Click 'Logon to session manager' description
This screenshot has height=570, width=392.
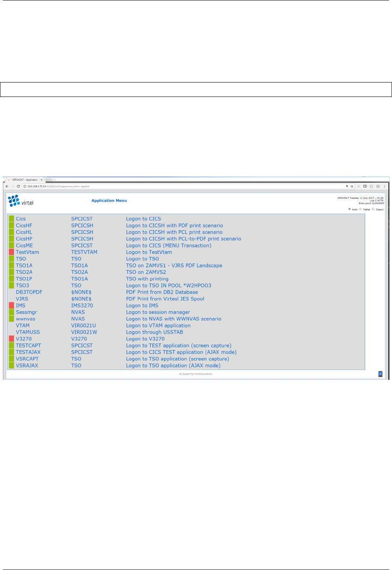[158, 312]
